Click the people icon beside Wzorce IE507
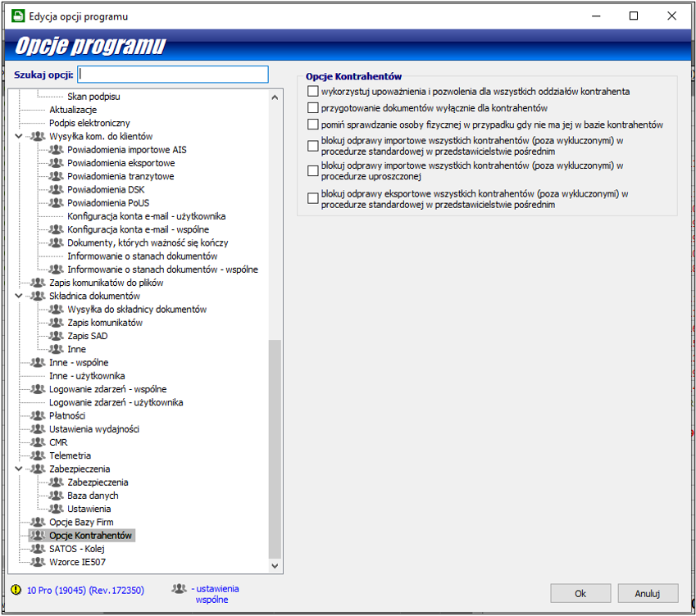The width and height of the screenshot is (696, 616). pos(38,562)
